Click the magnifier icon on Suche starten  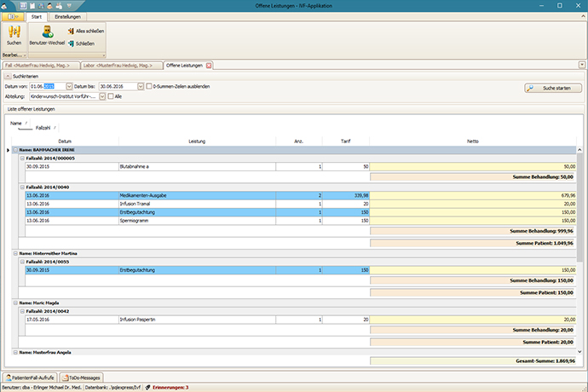click(x=530, y=88)
